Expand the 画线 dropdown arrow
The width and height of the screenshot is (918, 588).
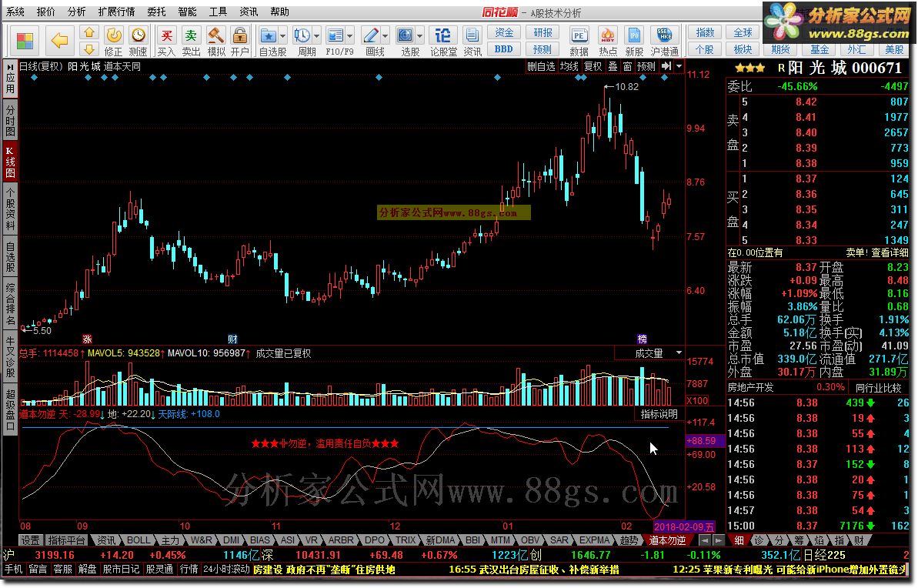pos(385,36)
